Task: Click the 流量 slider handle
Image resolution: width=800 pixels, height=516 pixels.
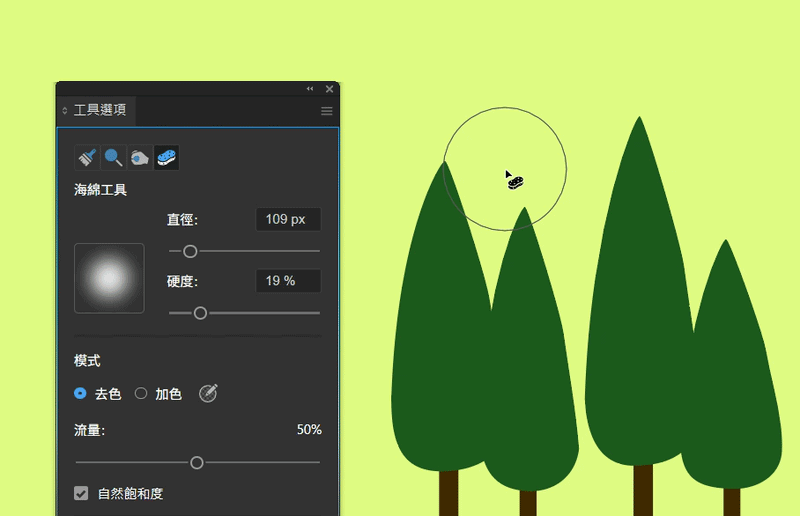Action: 197,463
